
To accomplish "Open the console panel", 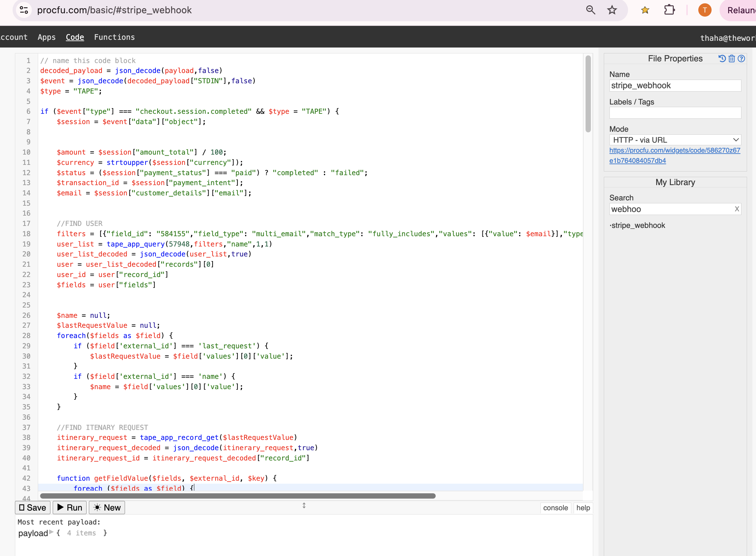I will [x=555, y=508].
